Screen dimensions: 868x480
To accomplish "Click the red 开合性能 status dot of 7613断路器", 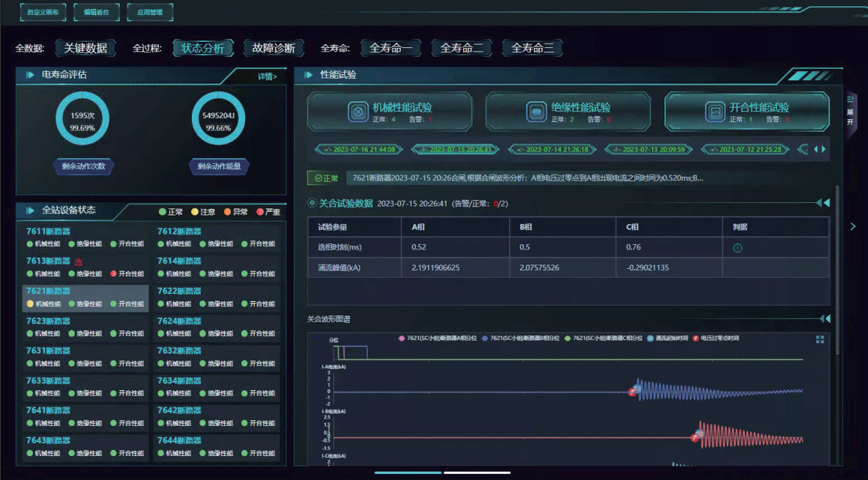I will [x=114, y=274].
